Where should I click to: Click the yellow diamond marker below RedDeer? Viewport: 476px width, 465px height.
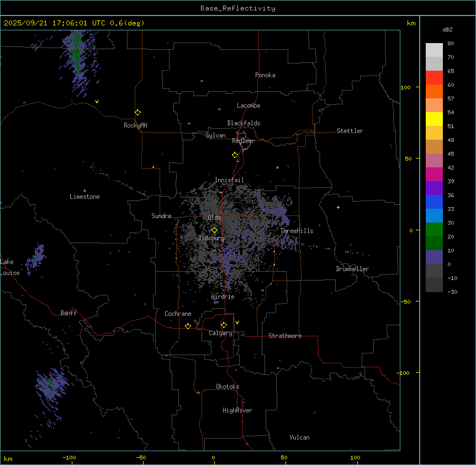235,155
